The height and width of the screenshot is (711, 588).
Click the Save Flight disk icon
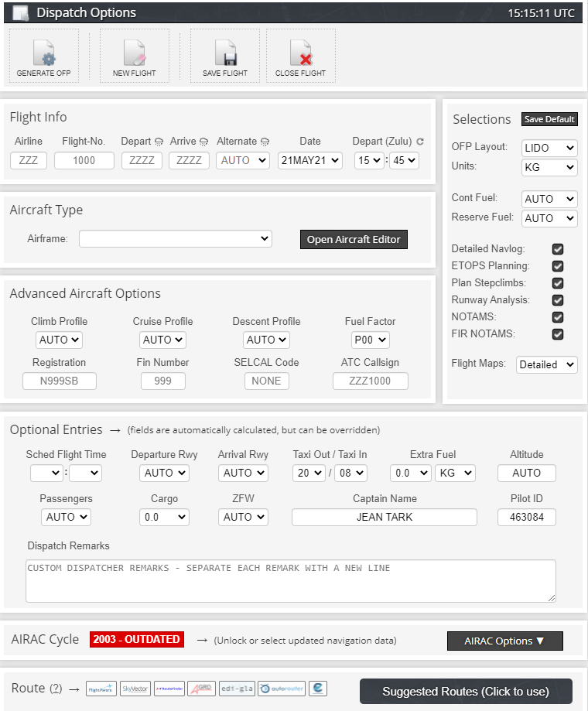[x=225, y=54]
